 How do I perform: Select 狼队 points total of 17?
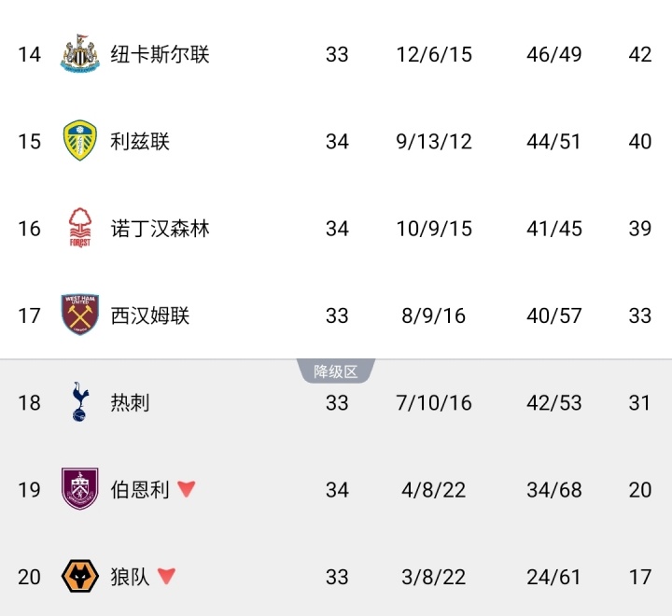click(x=639, y=576)
